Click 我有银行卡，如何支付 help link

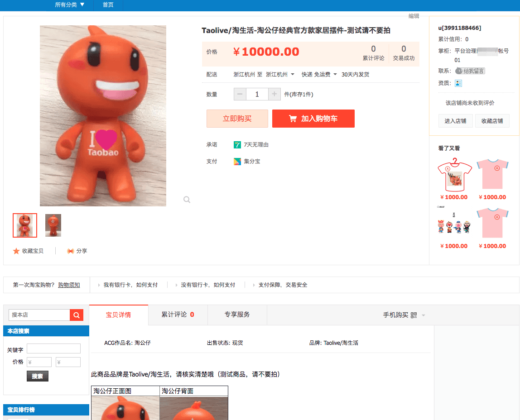(x=130, y=285)
